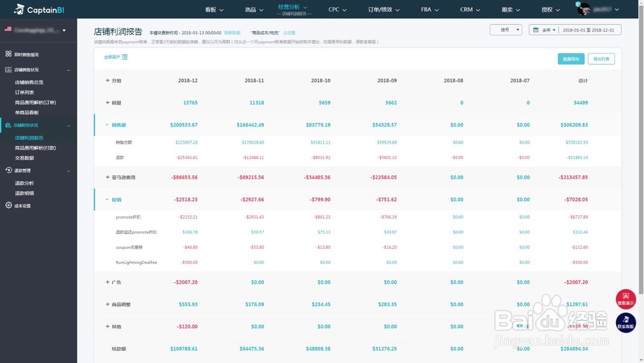Expand the 销量 row
This screenshot has height=363, width=644.
[108, 103]
